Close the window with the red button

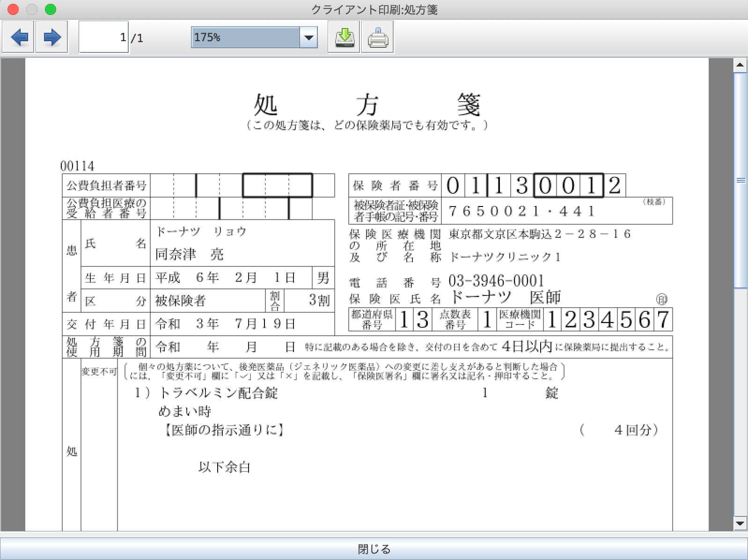[13, 9]
